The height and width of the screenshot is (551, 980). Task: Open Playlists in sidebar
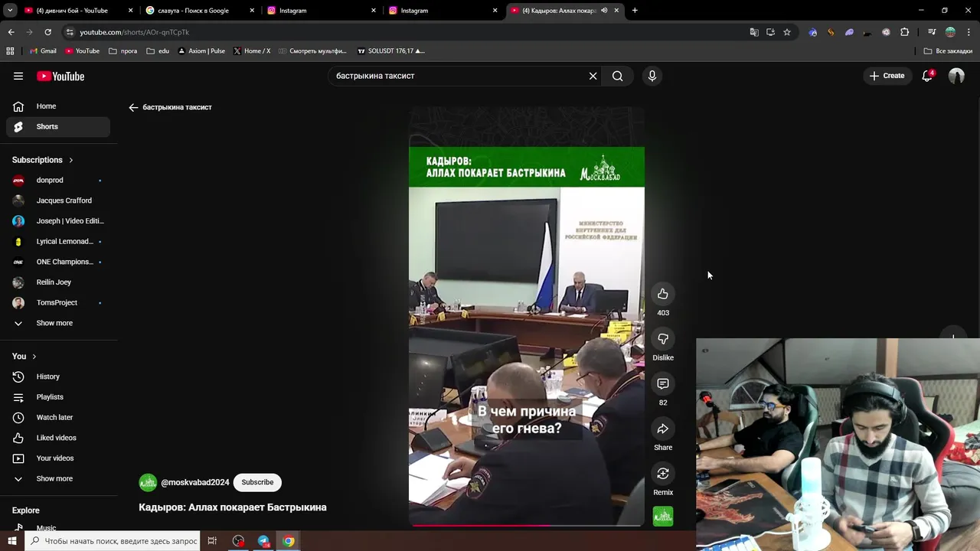click(58, 397)
